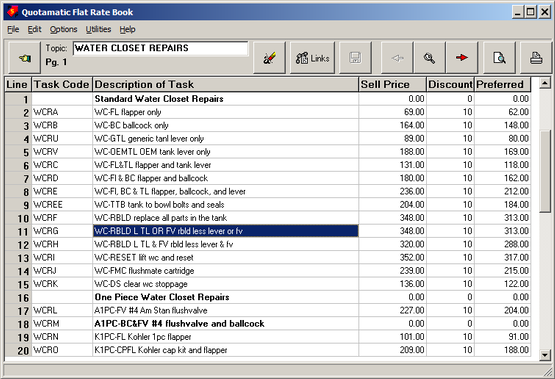Click task code WCRG
The width and height of the screenshot is (555, 379).
tap(62, 231)
